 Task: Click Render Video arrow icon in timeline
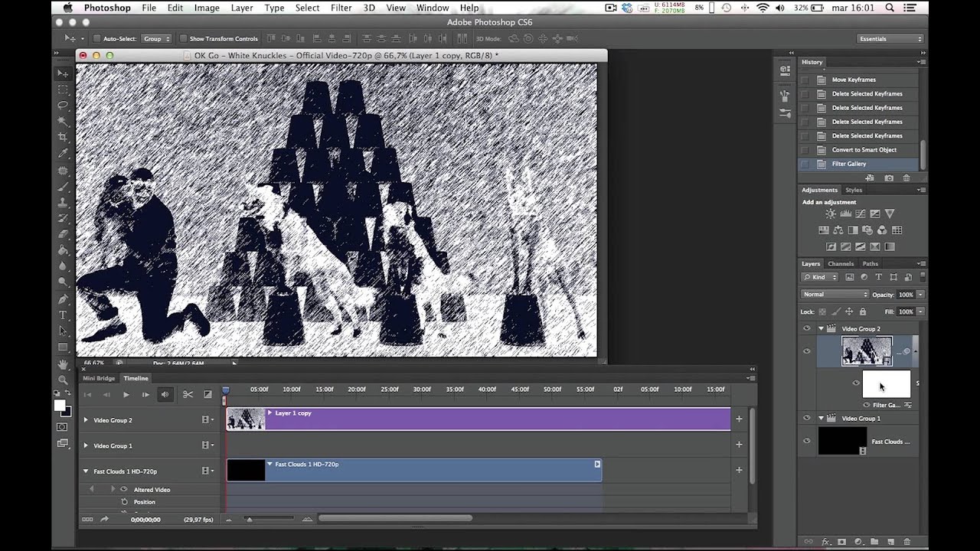pyautogui.click(x=104, y=519)
